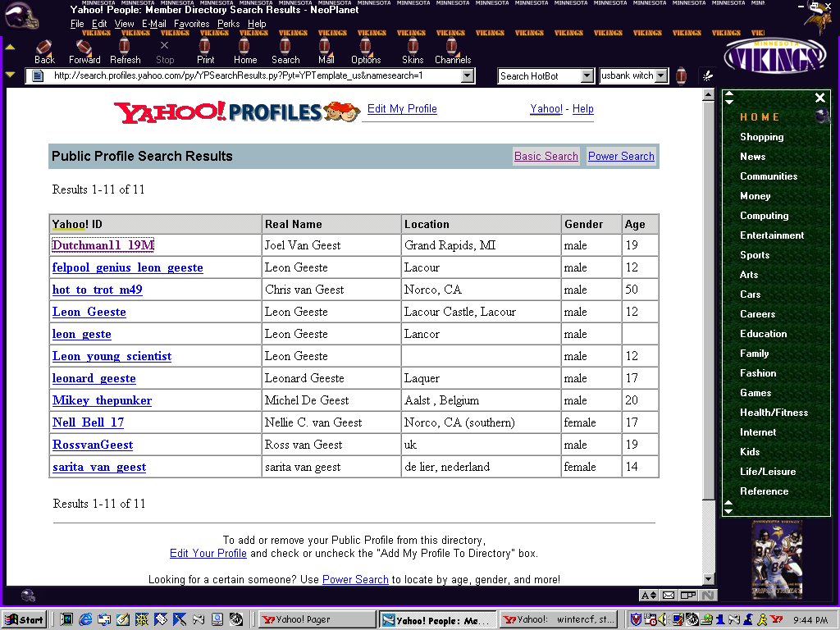
Task: Close the channels sidebar with the X
Action: (x=819, y=98)
